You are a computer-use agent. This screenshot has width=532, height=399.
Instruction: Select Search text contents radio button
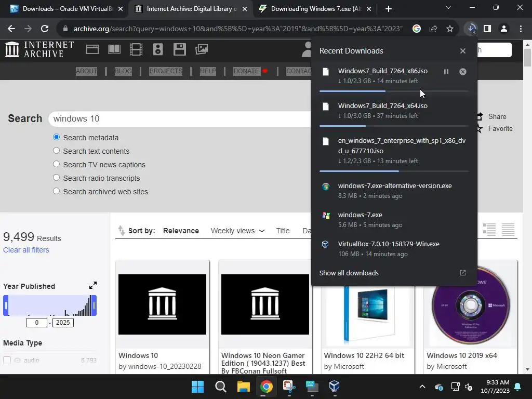point(56,150)
